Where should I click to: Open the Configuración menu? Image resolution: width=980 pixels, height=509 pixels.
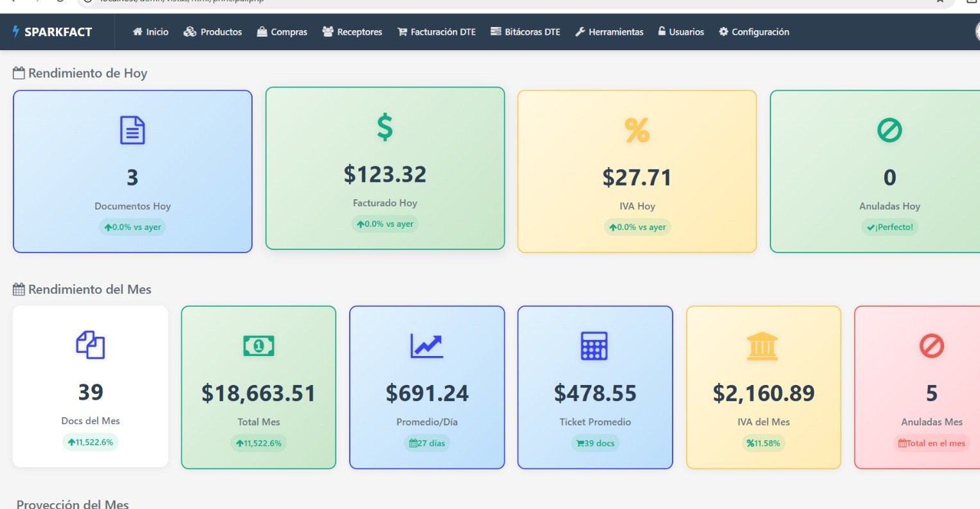[754, 32]
